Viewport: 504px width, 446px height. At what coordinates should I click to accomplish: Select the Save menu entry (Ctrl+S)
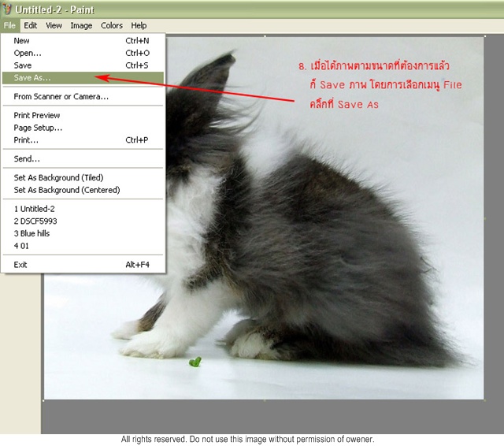[x=83, y=65]
